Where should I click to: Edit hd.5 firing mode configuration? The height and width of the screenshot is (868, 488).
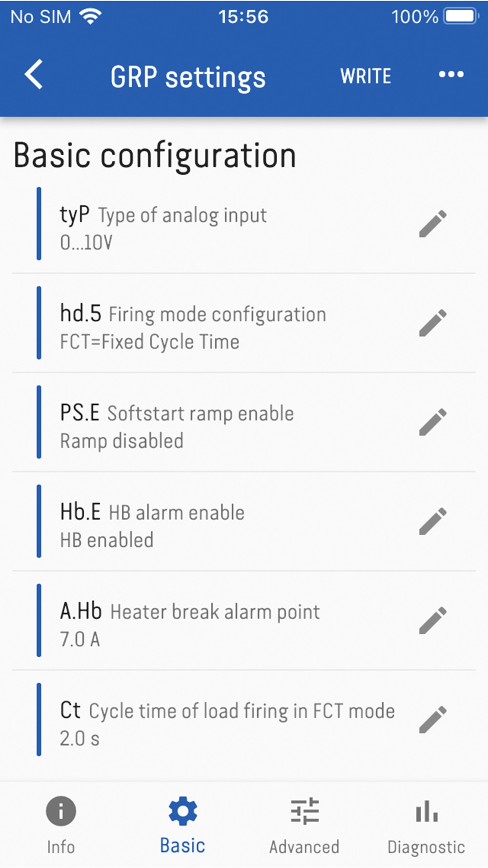pos(432,323)
